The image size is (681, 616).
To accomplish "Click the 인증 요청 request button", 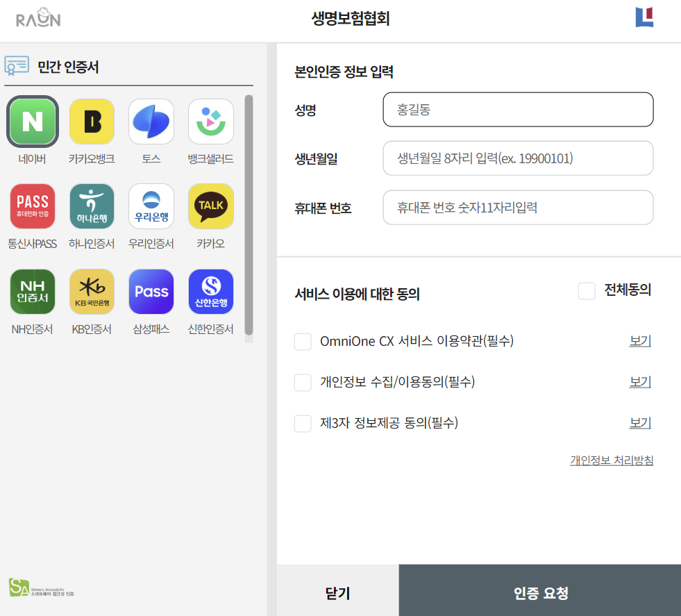I will pyautogui.click(x=540, y=590).
